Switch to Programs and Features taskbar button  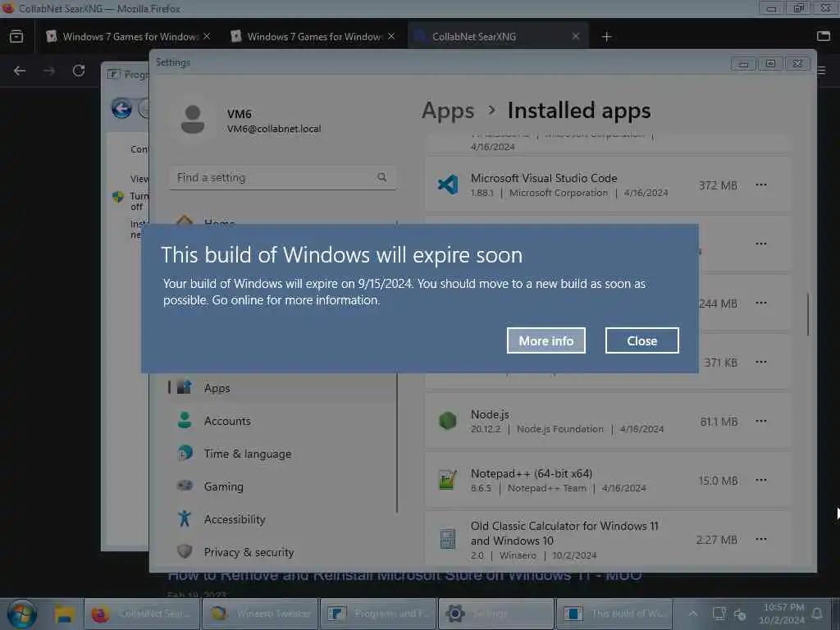[x=377, y=614]
